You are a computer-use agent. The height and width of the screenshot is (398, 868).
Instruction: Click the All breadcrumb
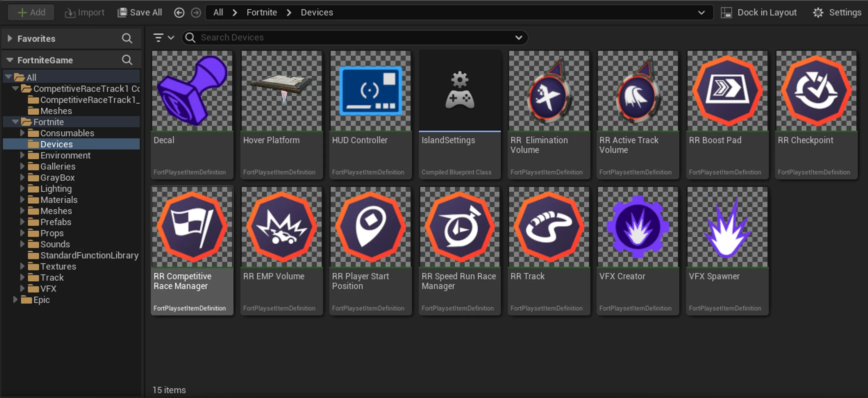(x=218, y=12)
